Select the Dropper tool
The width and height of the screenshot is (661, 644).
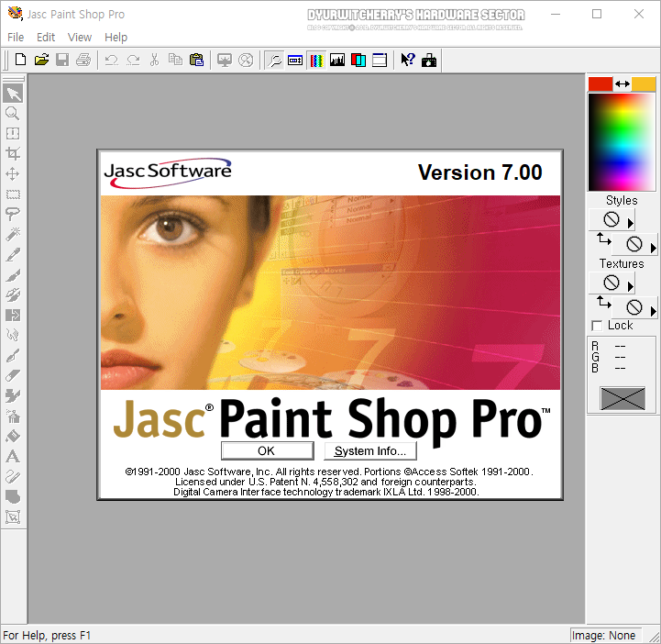(13, 254)
